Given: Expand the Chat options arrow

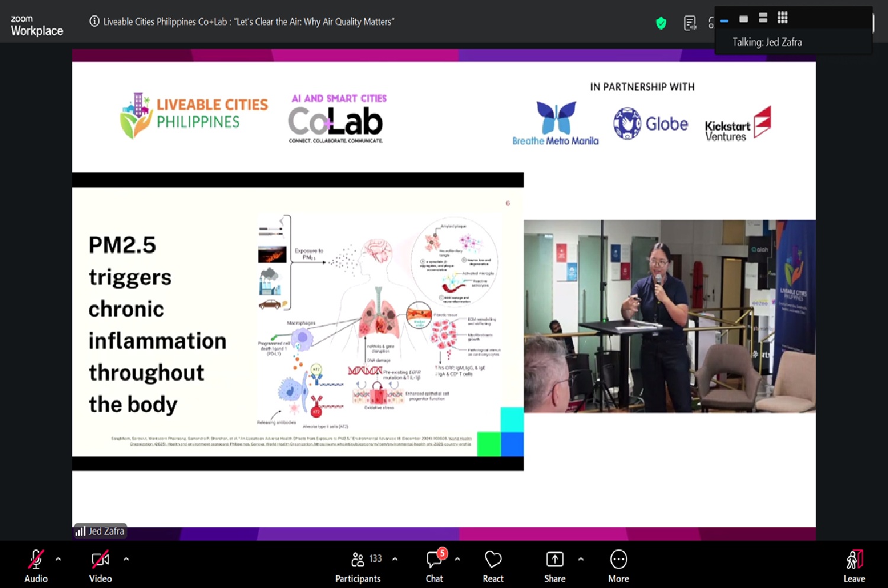Looking at the screenshot, I should [x=457, y=559].
